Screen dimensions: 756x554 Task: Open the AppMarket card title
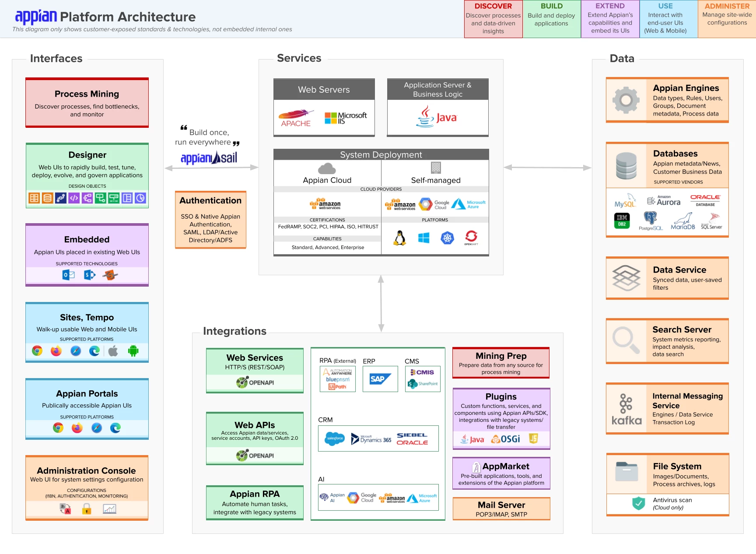tap(506, 466)
